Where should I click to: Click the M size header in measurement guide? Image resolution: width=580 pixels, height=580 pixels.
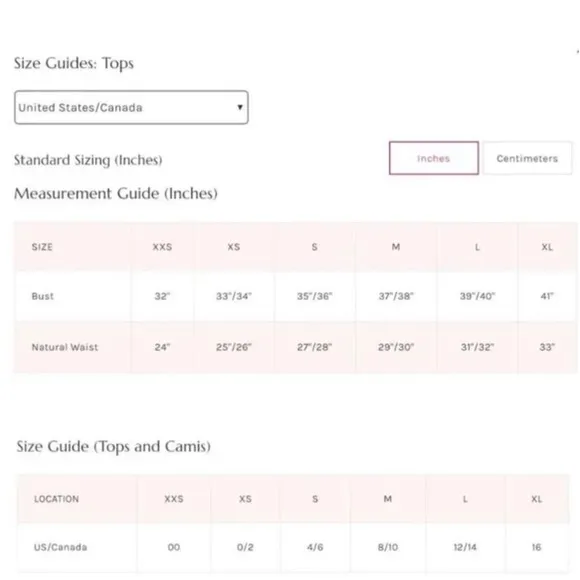click(x=396, y=247)
